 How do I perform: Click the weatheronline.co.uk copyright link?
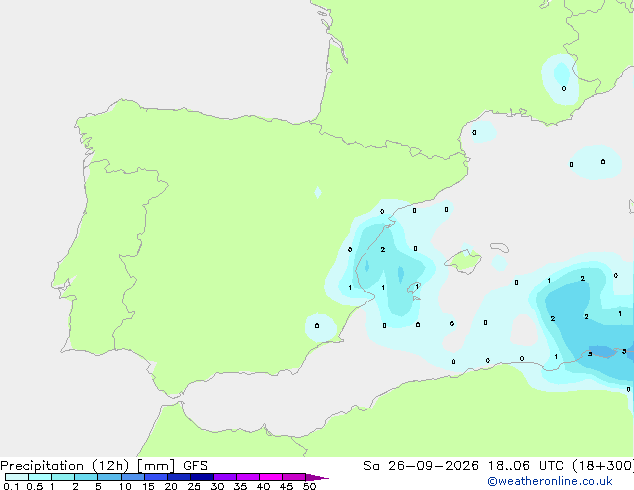tap(550, 481)
